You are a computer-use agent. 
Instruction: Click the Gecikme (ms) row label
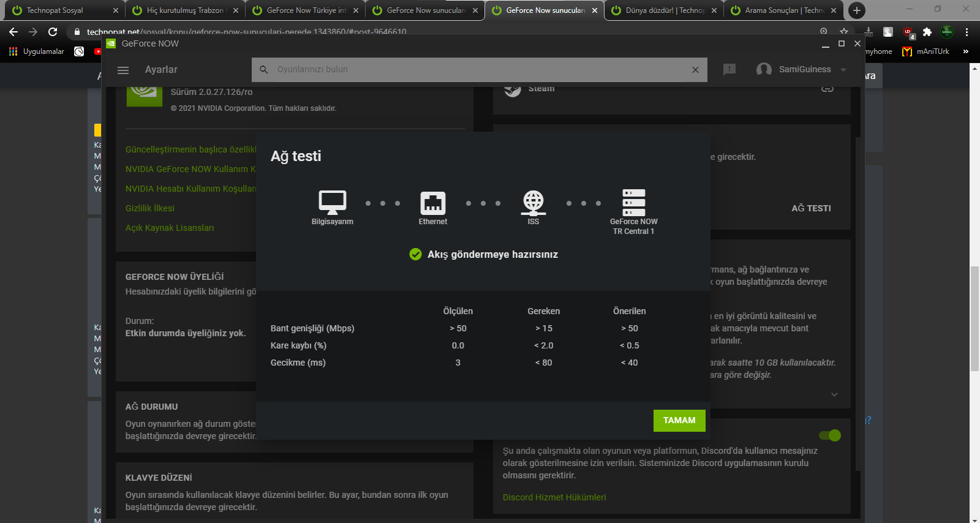pyautogui.click(x=298, y=363)
